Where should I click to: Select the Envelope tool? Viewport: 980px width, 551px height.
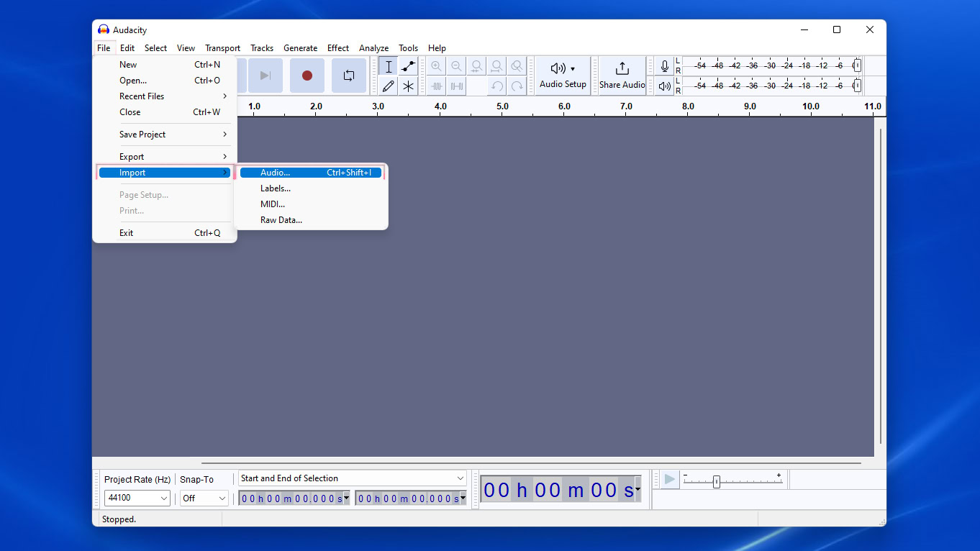408,67
